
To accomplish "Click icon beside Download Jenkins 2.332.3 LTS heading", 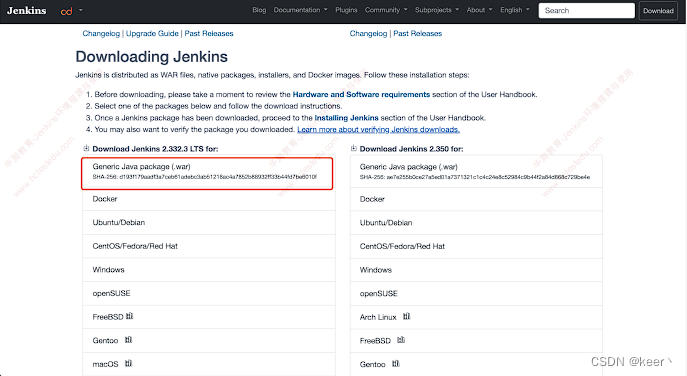I will [x=86, y=148].
